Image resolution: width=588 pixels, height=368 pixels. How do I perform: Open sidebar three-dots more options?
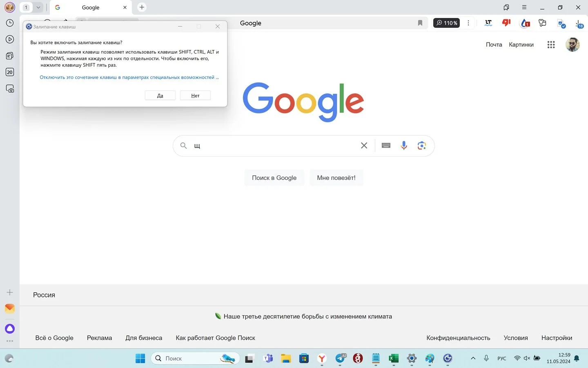tap(10, 341)
